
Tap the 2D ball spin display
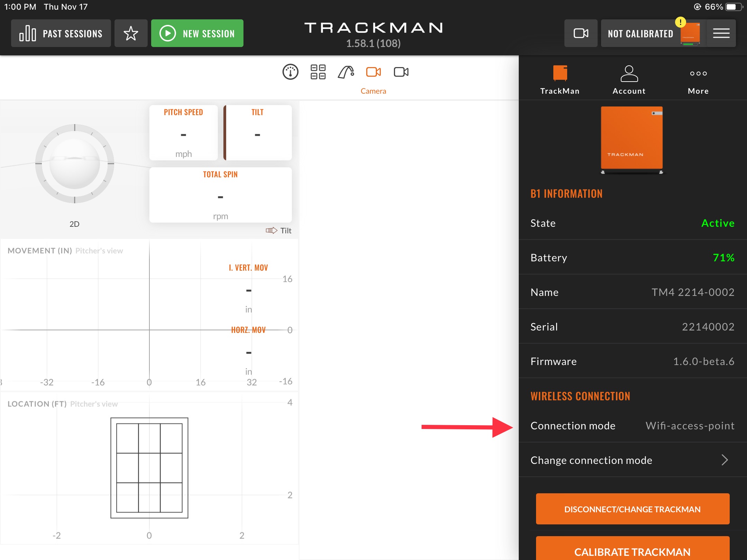[x=75, y=164]
